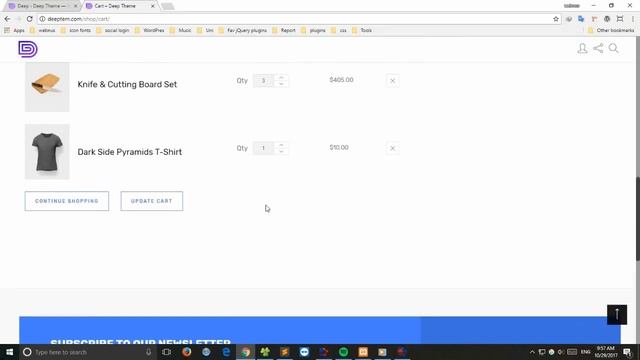Click the Deep Theme logo

coord(28,49)
